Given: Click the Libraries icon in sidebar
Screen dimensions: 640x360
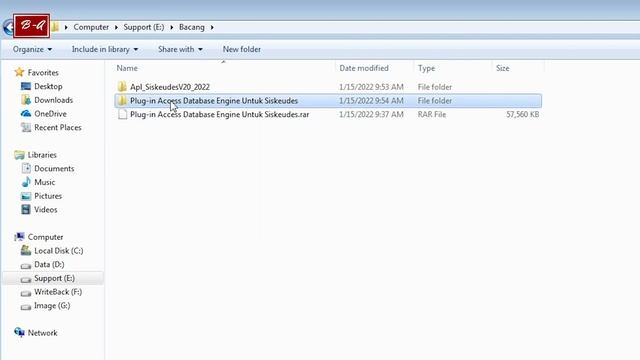Looking at the screenshot, I should pos(19,155).
